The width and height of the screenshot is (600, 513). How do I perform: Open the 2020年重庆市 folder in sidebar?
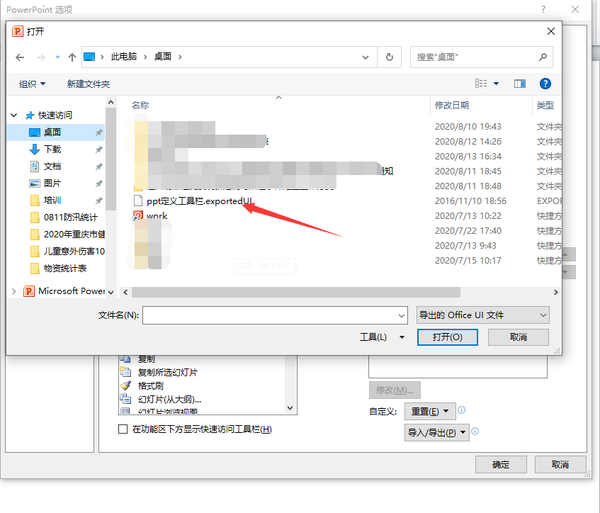tap(74, 234)
